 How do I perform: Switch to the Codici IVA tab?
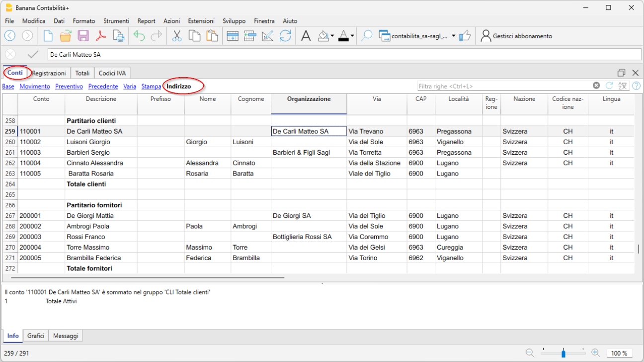(x=112, y=73)
